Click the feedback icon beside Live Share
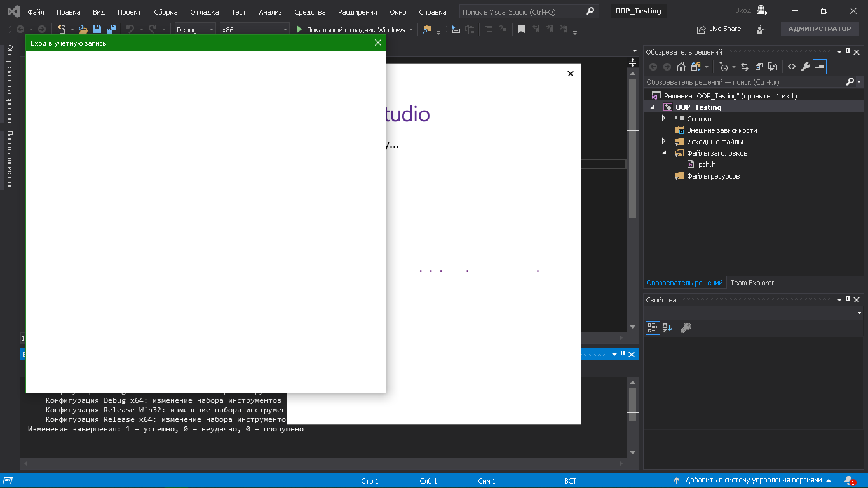The image size is (868, 488). (x=763, y=29)
